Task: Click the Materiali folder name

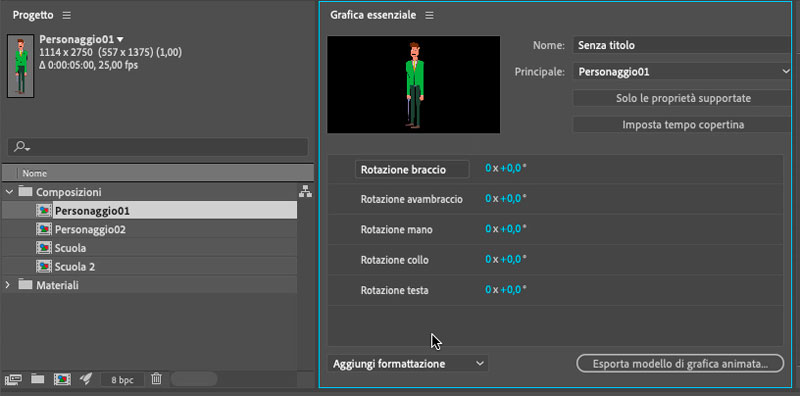Action: [58, 286]
